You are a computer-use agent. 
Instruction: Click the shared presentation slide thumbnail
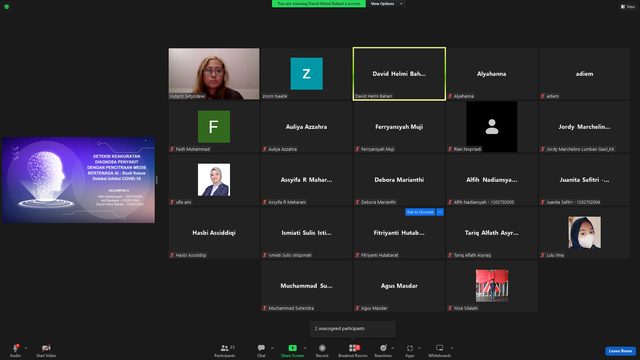(x=78, y=180)
